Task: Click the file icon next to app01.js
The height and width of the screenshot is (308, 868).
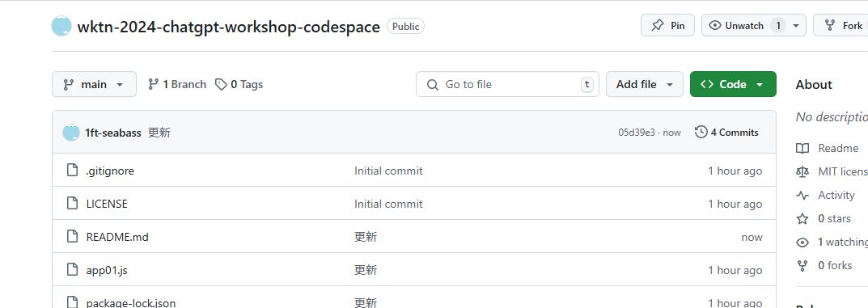Action: tap(72, 270)
